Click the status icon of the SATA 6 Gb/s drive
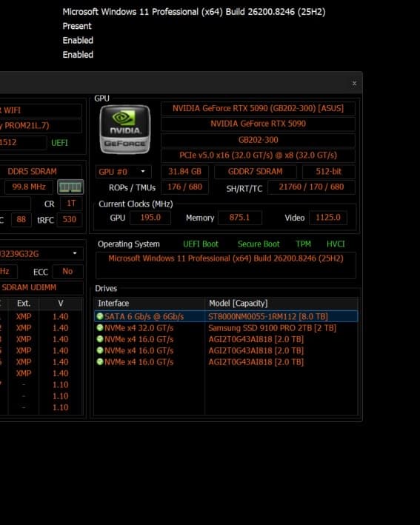Image resolution: width=420 pixels, height=525 pixels. point(100,316)
